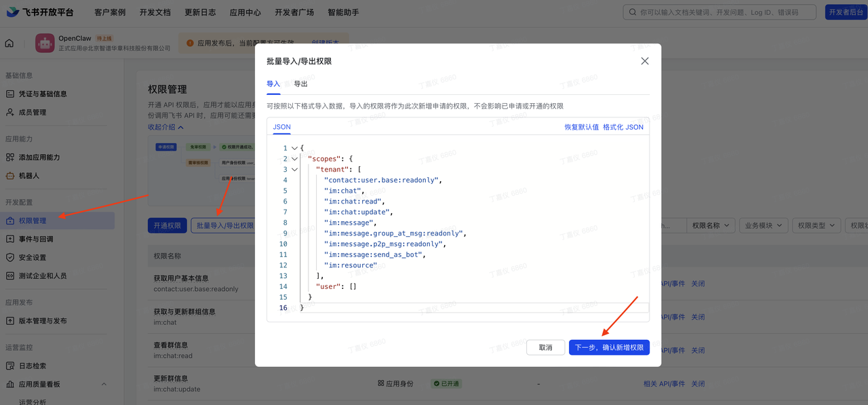Select the 开发文档 top menu item
Image resolution: width=868 pixels, height=405 pixels.
[x=155, y=12]
